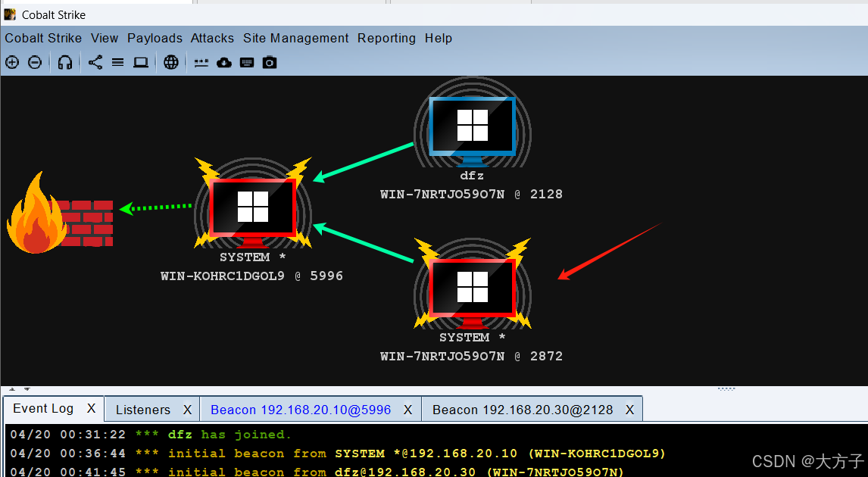Switch to the Listeners tab
This screenshot has width=868, height=477.
143,410
